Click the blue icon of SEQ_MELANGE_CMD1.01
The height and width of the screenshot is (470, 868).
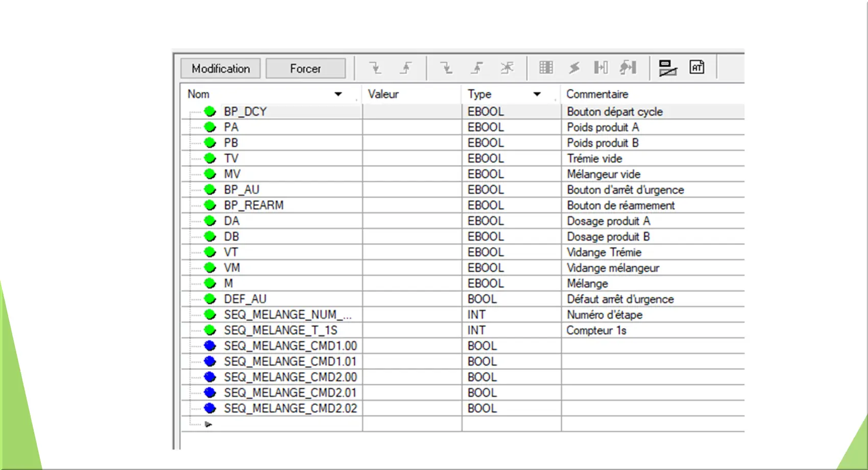[210, 361]
